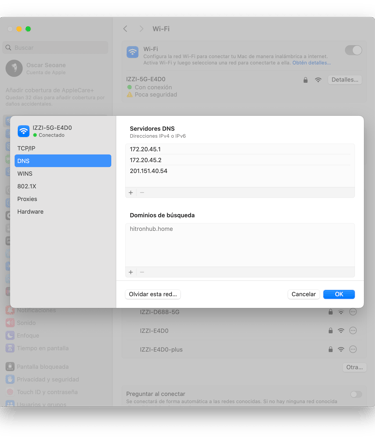Click the Sonido sidebar icon

[x=10, y=323]
